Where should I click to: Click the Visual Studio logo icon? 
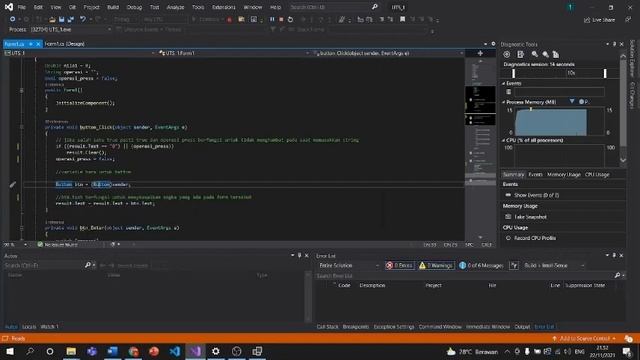coord(9,7)
